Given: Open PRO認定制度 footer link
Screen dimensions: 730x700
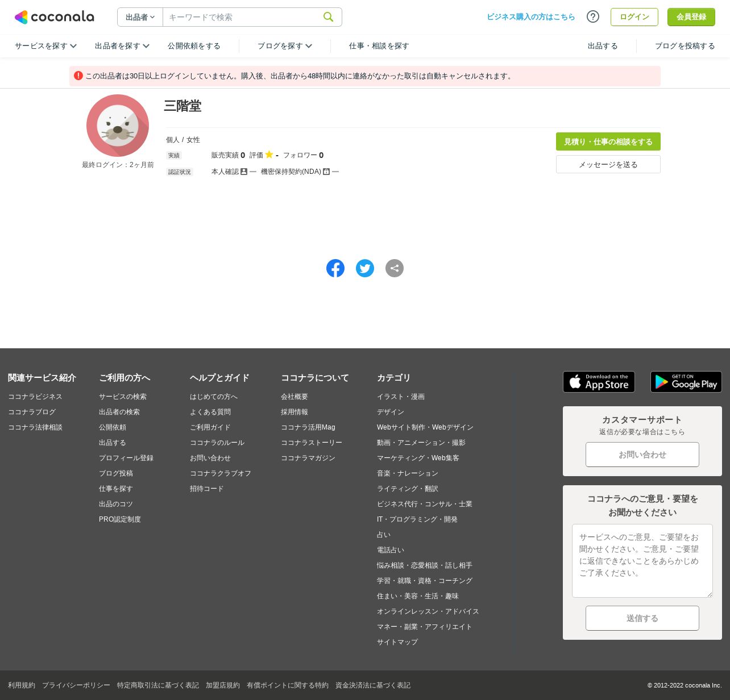Looking at the screenshot, I should (x=120, y=519).
